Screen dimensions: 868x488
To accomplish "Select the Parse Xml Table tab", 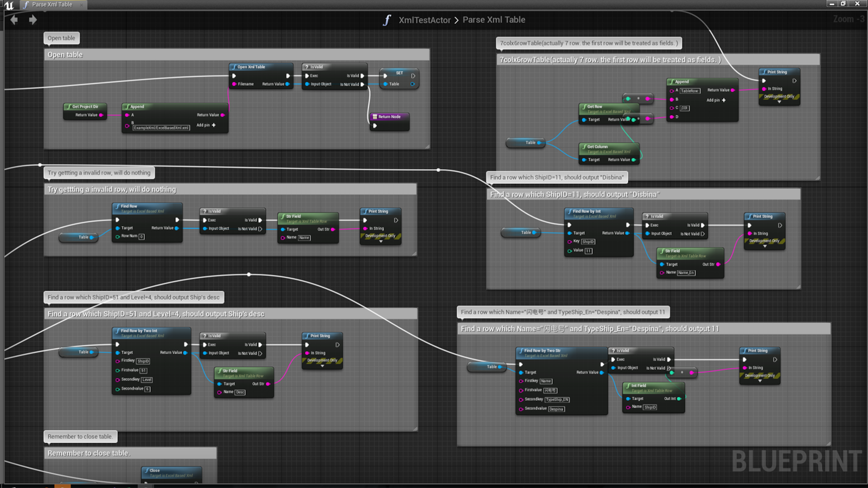I will click(52, 4).
